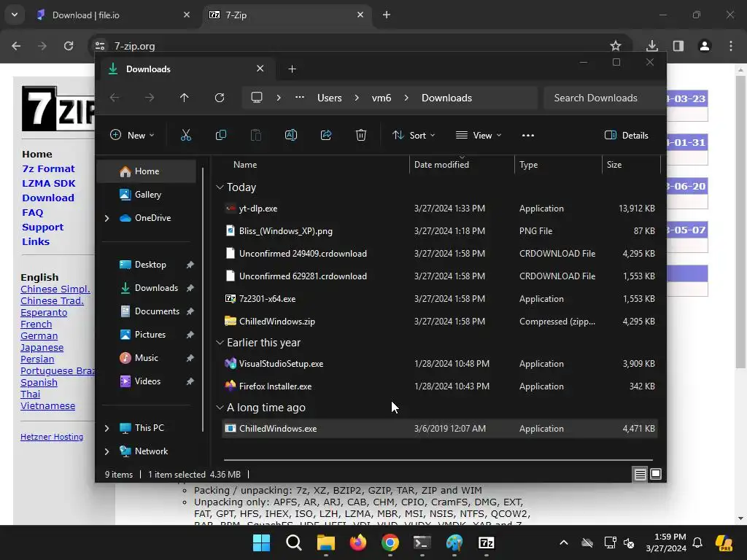The width and height of the screenshot is (747, 560).
Task: Click the Users breadcrumb segment
Action: [330, 98]
